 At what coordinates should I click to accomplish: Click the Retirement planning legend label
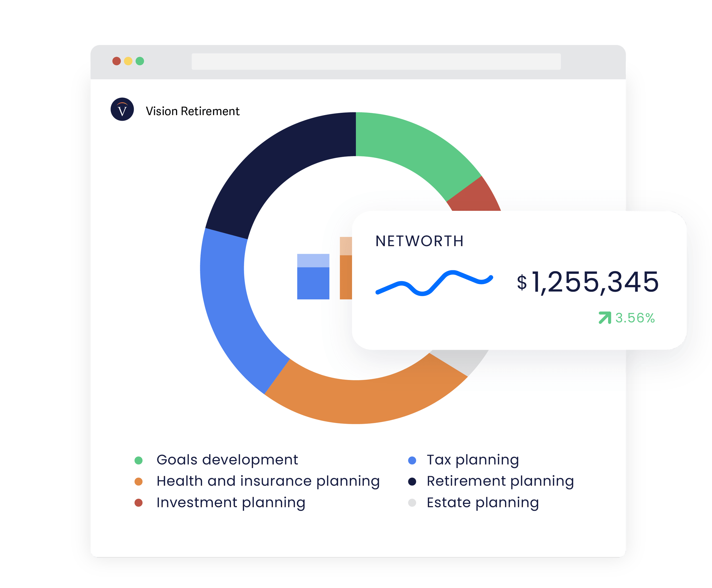pos(500,481)
